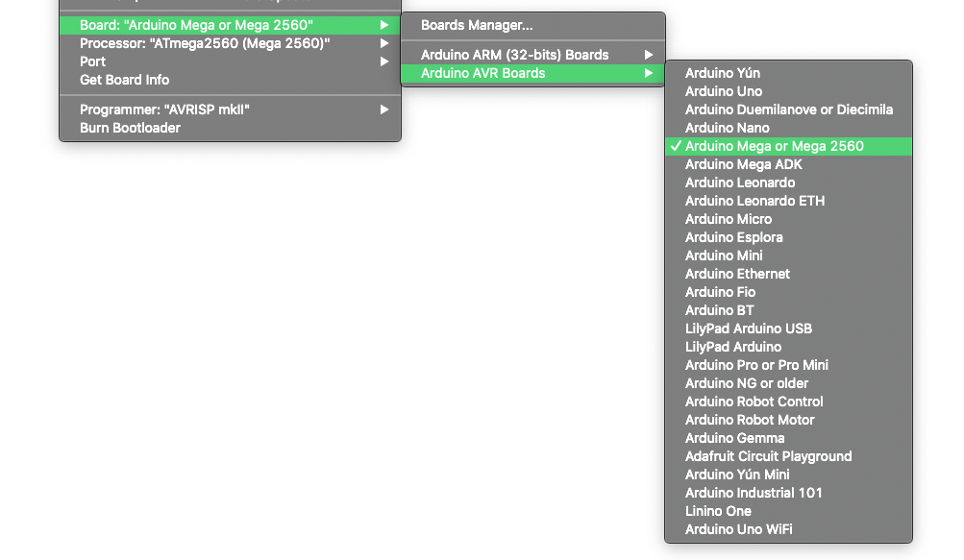Click the arrow beside Arduino ARM (32-bits) Boards
The image size is (964, 560).
(649, 55)
